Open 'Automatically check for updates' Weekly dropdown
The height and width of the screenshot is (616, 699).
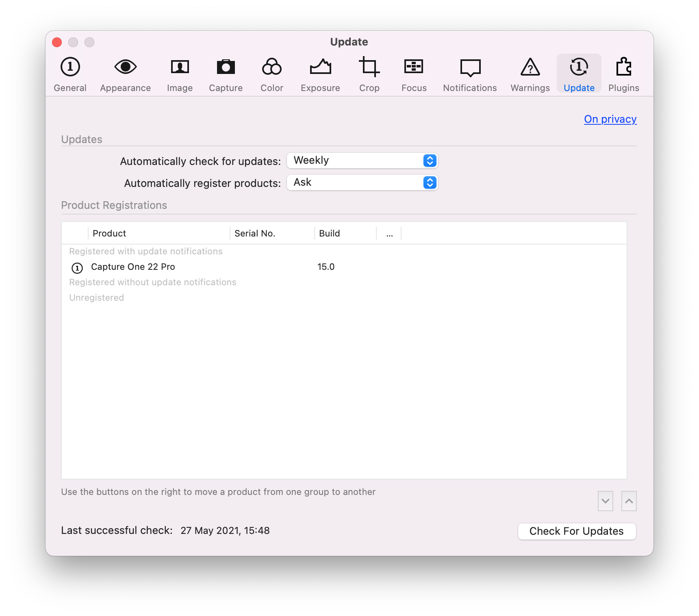coord(362,161)
